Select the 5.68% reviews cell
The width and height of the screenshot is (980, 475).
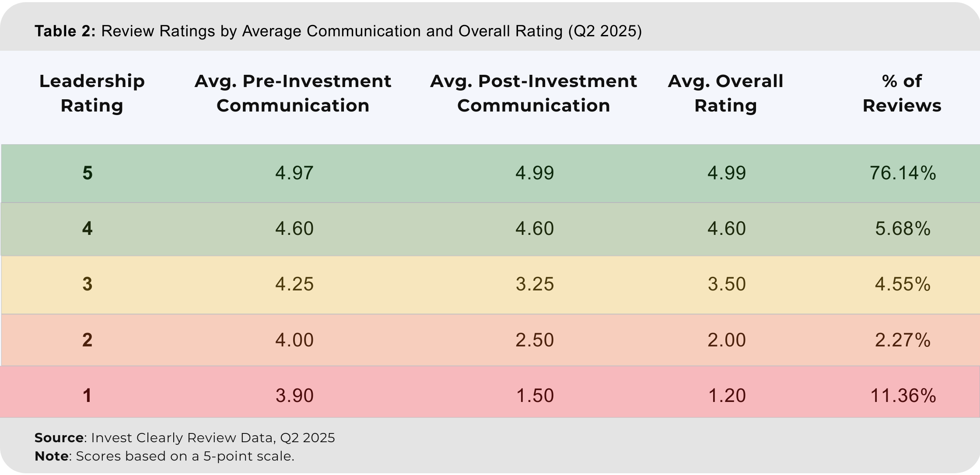click(903, 229)
